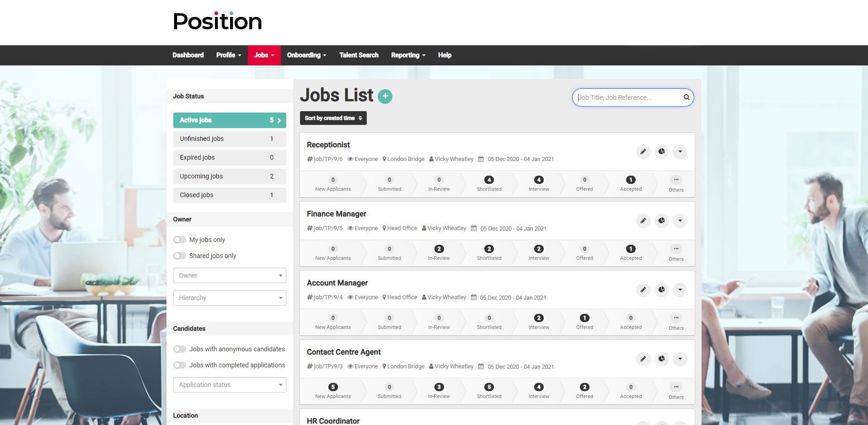Click the edit pencil on Account Manager
The width and height of the screenshot is (868, 425).
click(643, 290)
